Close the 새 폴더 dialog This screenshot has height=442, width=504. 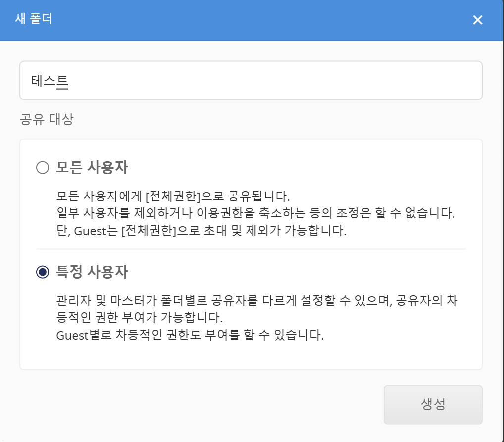(477, 20)
